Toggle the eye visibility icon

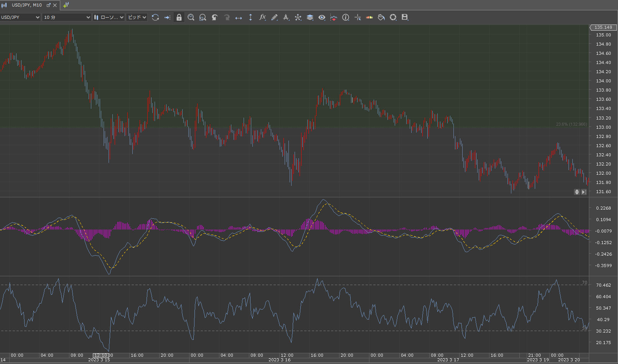[322, 17]
